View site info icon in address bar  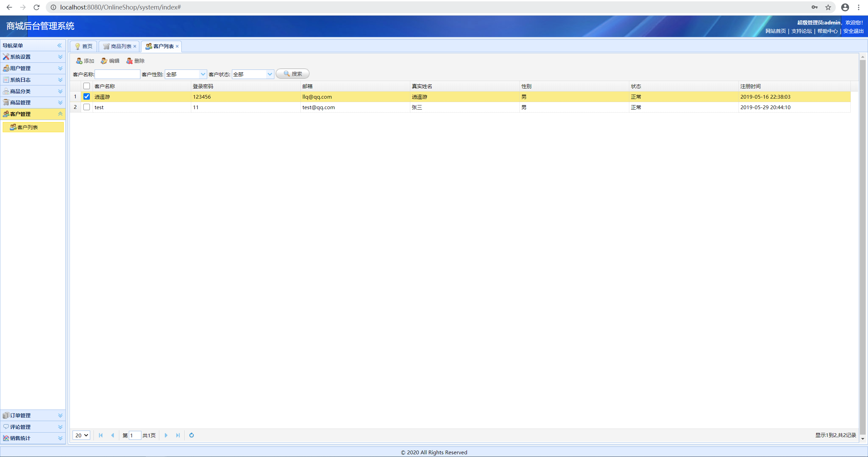pos(53,7)
